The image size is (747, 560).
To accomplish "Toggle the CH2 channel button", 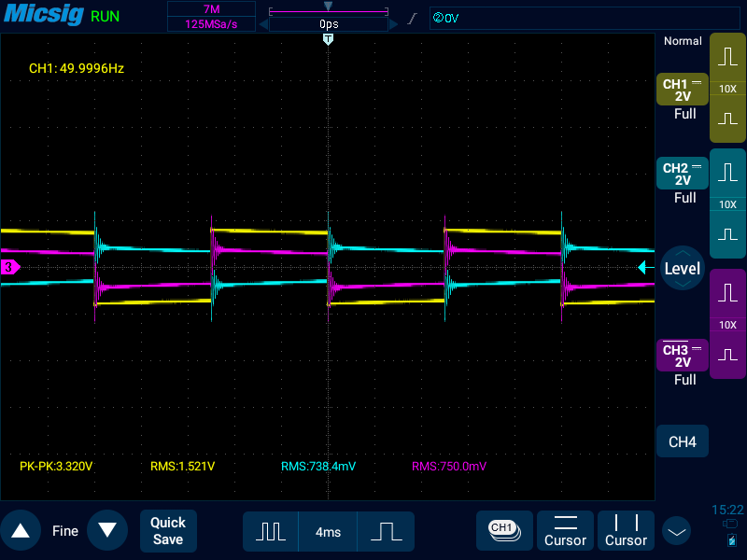I will tap(683, 174).
